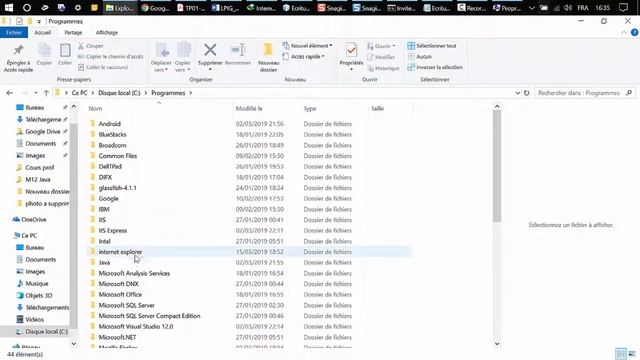Open recent locations dropdown arrow
The image size is (640, 360).
[x=36, y=93]
